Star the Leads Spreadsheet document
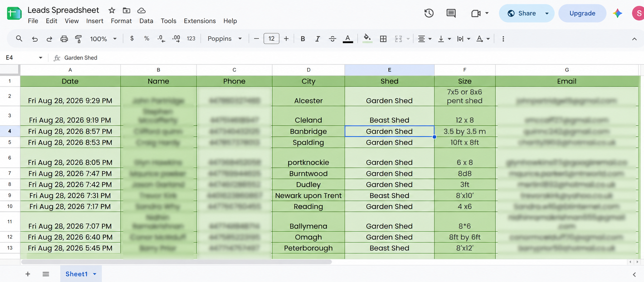 [112, 10]
